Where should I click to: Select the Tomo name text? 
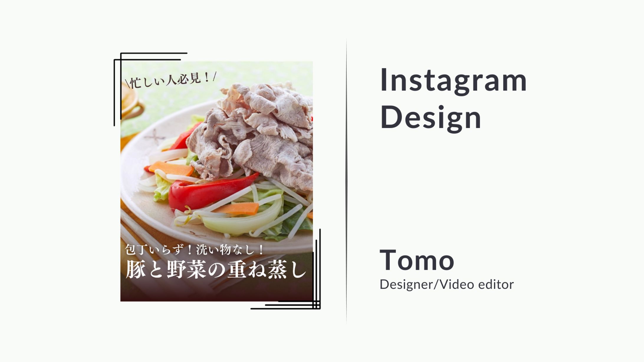(417, 260)
